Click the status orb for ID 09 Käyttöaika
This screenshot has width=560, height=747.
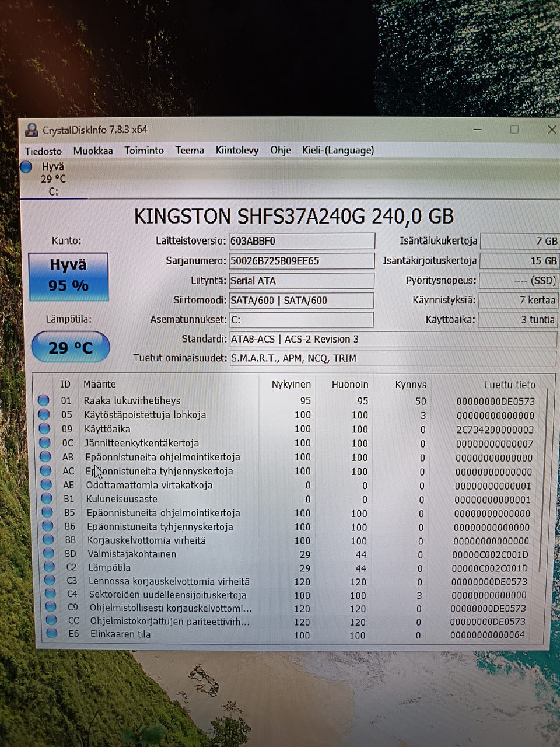click(x=45, y=428)
